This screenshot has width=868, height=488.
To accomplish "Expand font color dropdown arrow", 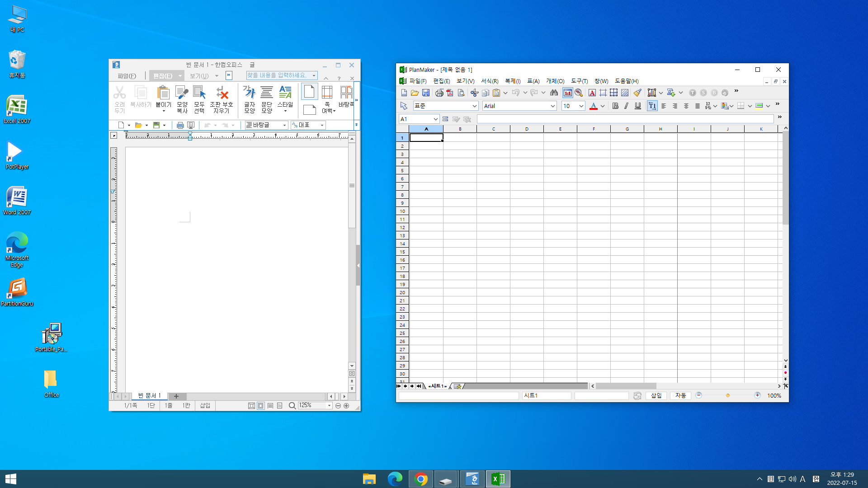I will point(602,106).
